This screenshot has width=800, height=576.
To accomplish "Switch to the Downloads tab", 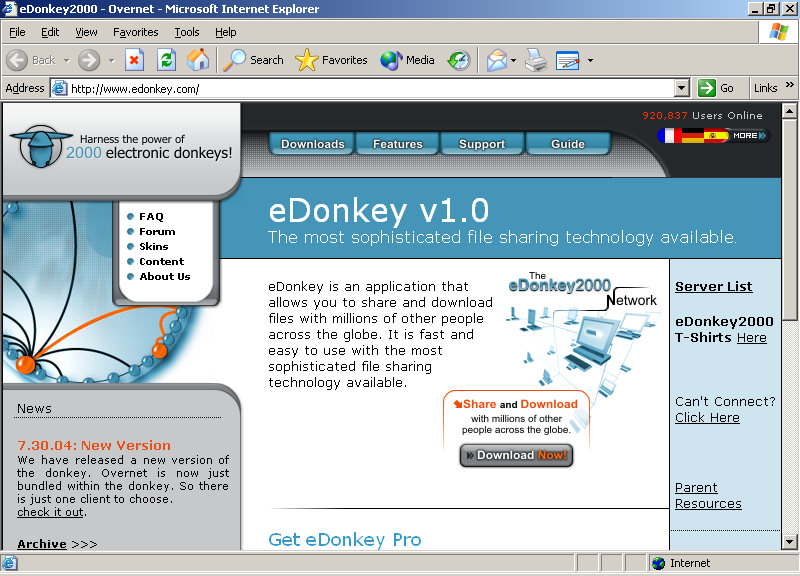I will click(x=312, y=144).
